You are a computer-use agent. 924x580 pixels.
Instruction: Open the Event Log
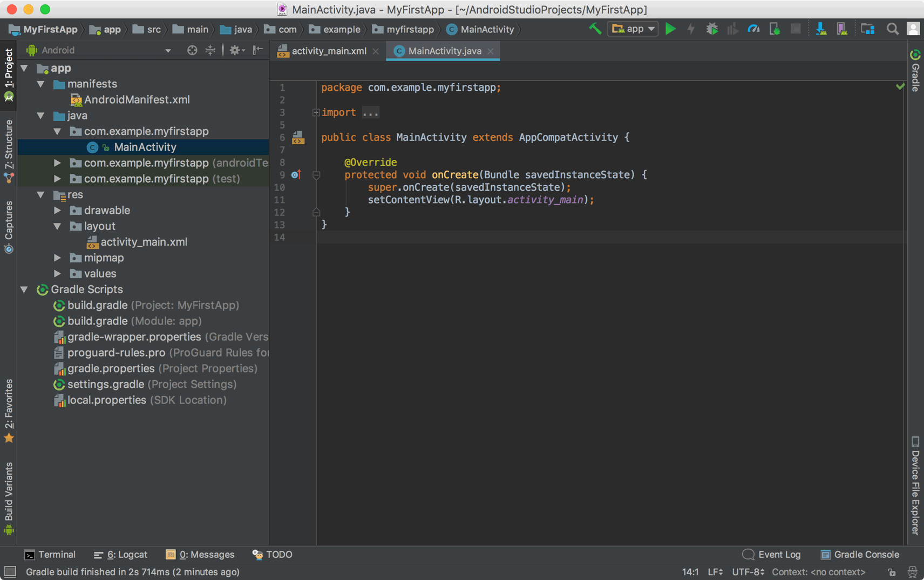tap(772, 555)
